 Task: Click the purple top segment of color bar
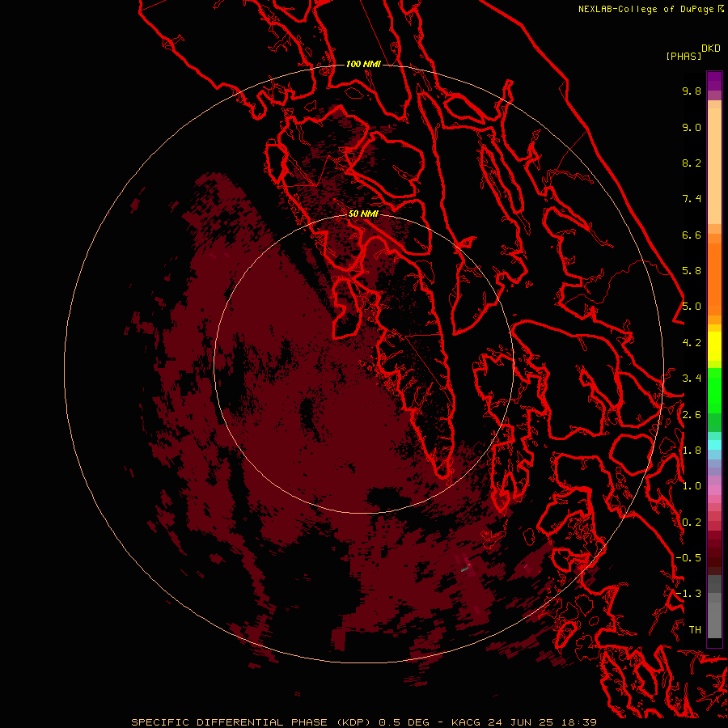click(714, 81)
